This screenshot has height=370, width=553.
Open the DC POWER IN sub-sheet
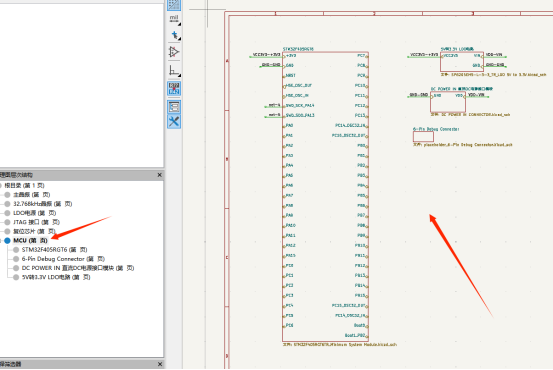(x=78, y=268)
